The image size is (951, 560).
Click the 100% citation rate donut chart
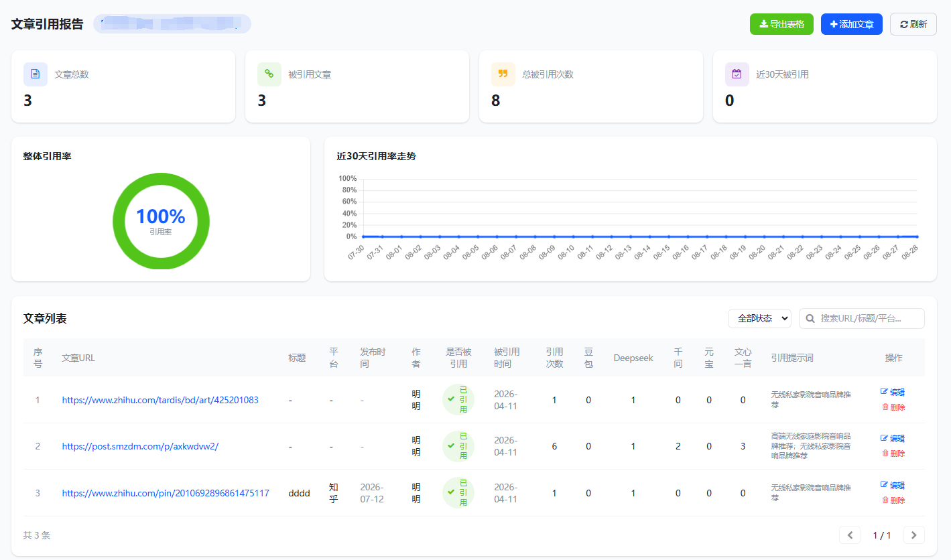tap(161, 221)
